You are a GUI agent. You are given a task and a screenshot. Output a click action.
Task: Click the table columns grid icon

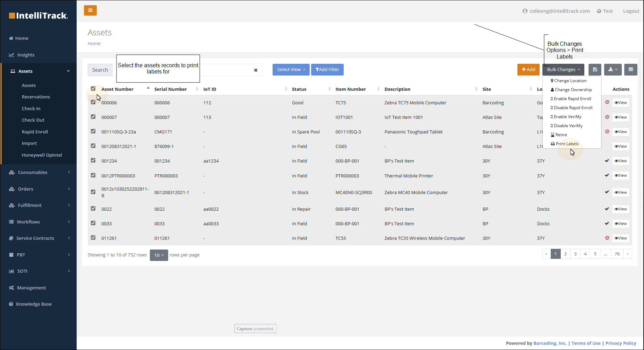(x=631, y=70)
